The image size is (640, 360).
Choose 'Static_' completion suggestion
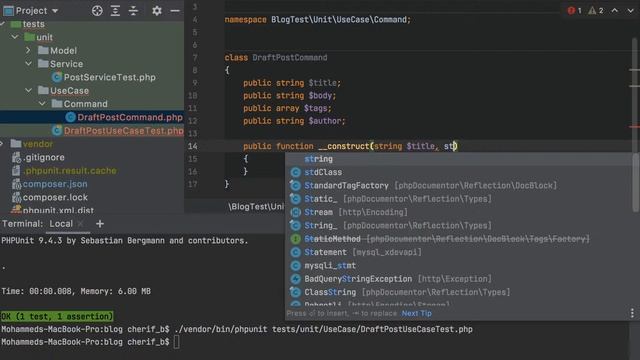(x=459, y=199)
